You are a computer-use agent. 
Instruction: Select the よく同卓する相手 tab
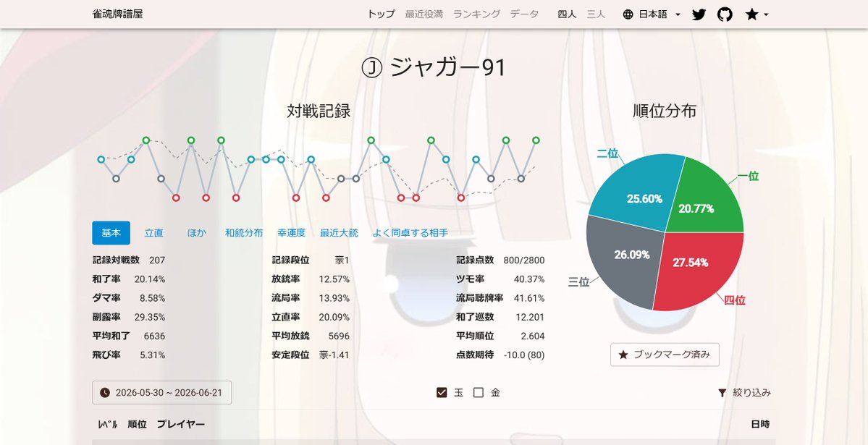coord(410,233)
